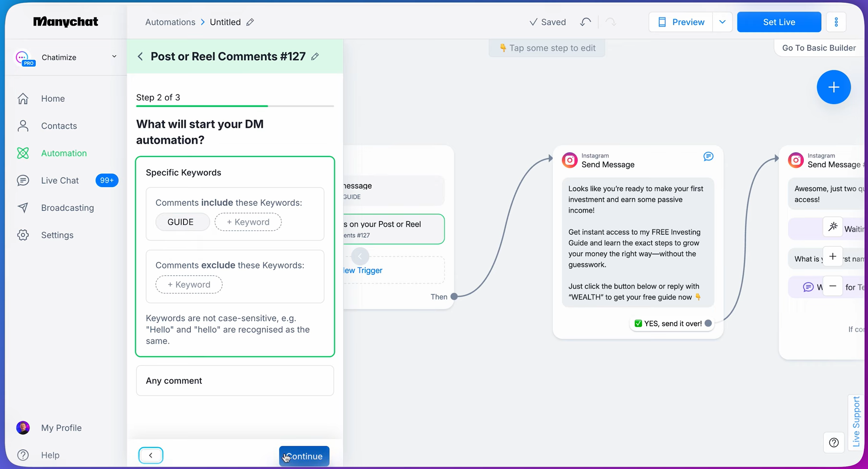Click the auto-arrange magic wand icon

click(x=832, y=227)
